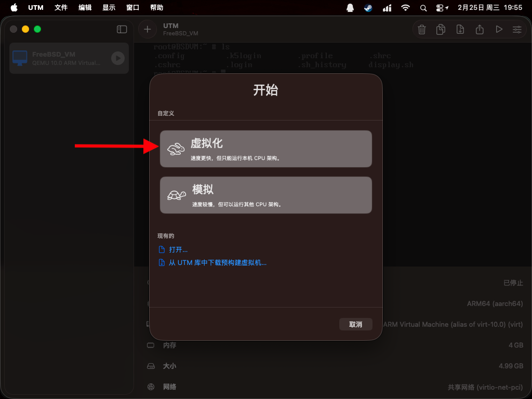Click the bar-chart stats menu bar icon
This screenshot has width=532, height=399.
[x=387, y=8]
